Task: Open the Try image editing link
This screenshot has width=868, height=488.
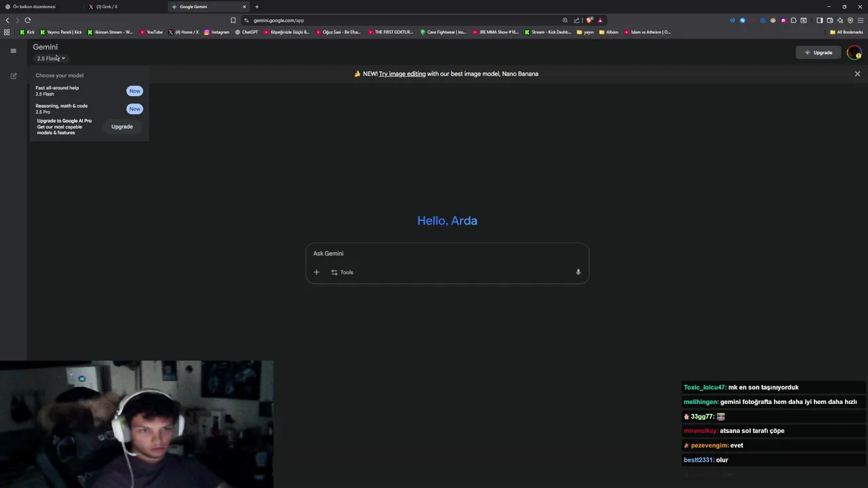Action: tap(402, 74)
